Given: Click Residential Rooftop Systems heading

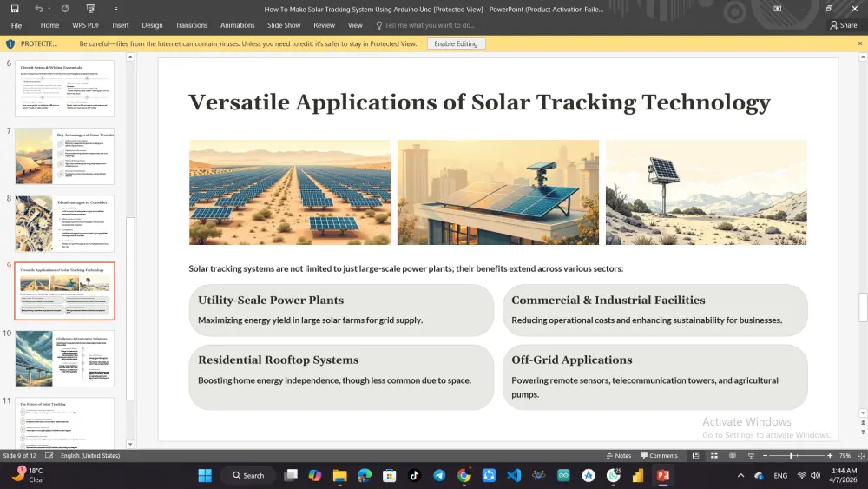Looking at the screenshot, I should click(x=279, y=360).
